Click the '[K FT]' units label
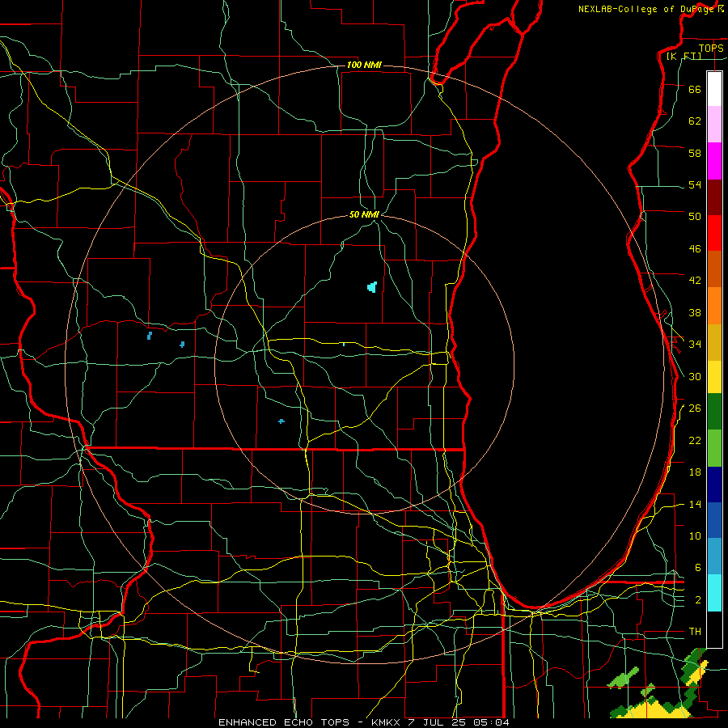The image size is (728, 728). (x=684, y=56)
